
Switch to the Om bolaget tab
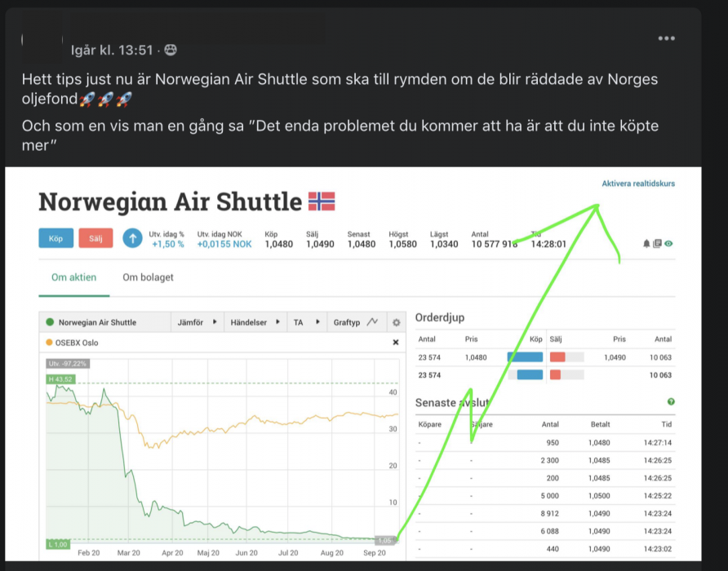[x=148, y=277]
